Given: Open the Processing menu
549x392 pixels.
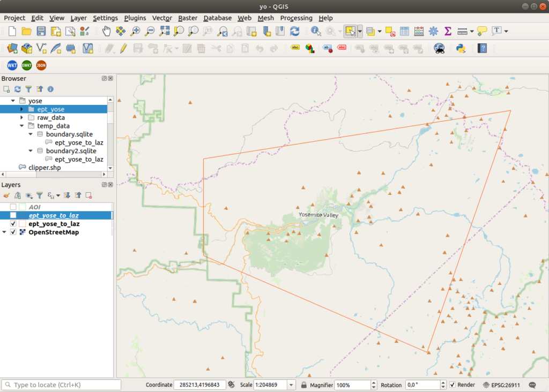Looking at the screenshot, I should click(296, 18).
